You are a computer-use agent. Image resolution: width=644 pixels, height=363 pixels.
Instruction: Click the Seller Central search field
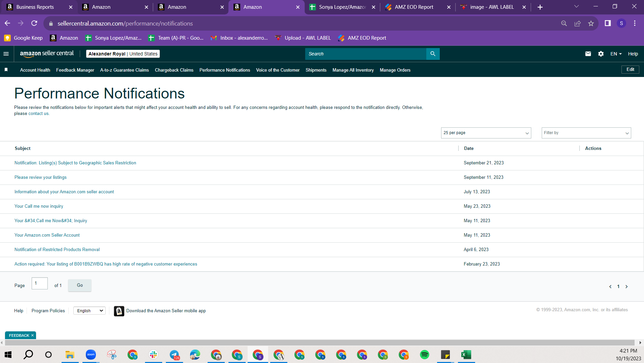(365, 54)
